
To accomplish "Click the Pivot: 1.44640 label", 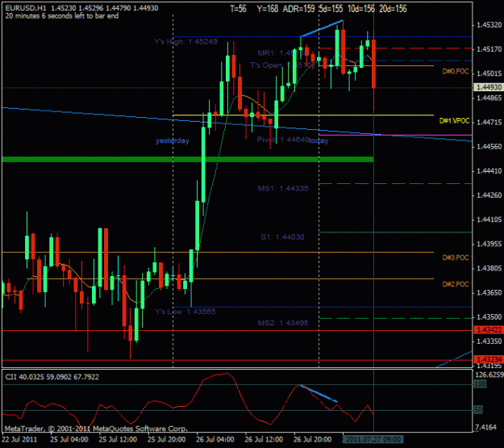I will [x=282, y=140].
